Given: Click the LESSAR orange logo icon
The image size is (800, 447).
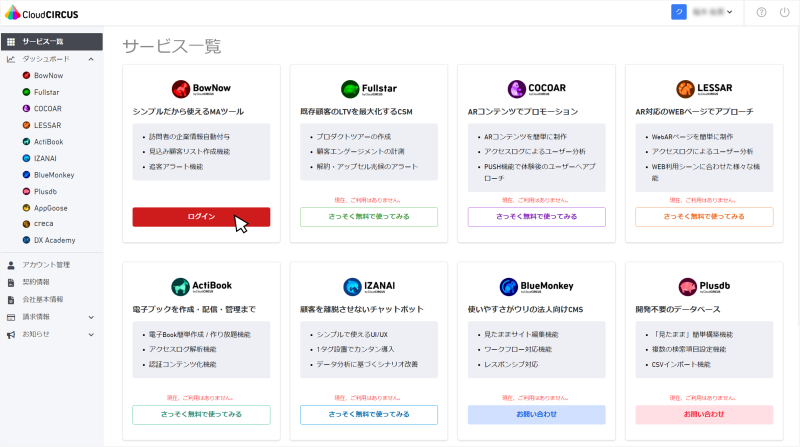Looking at the screenshot, I should (685, 89).
